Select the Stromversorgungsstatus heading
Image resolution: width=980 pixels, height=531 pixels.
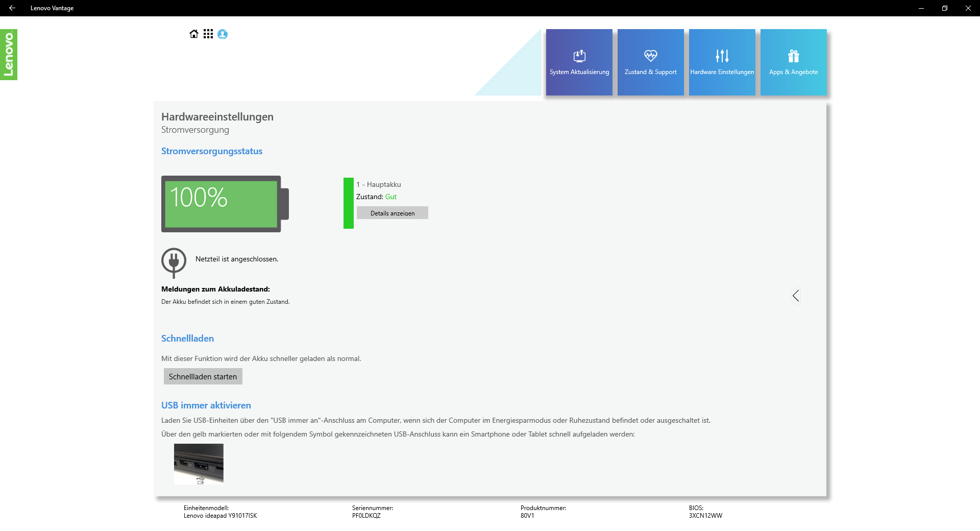212,151
